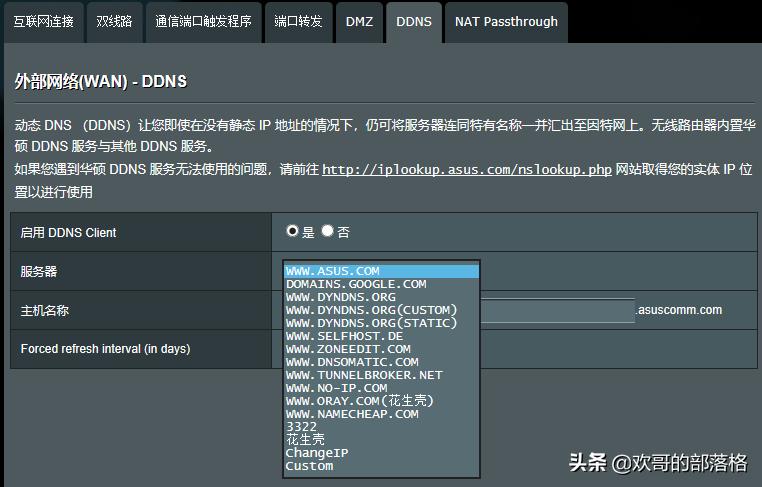Open the 互联网连接 tab

click(x=44, y=22)
